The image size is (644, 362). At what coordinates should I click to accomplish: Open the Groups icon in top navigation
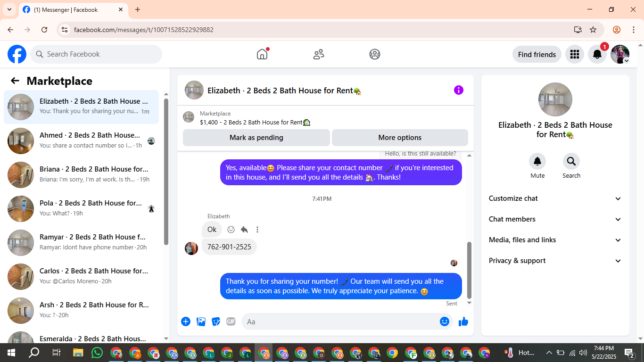[375, 54]
